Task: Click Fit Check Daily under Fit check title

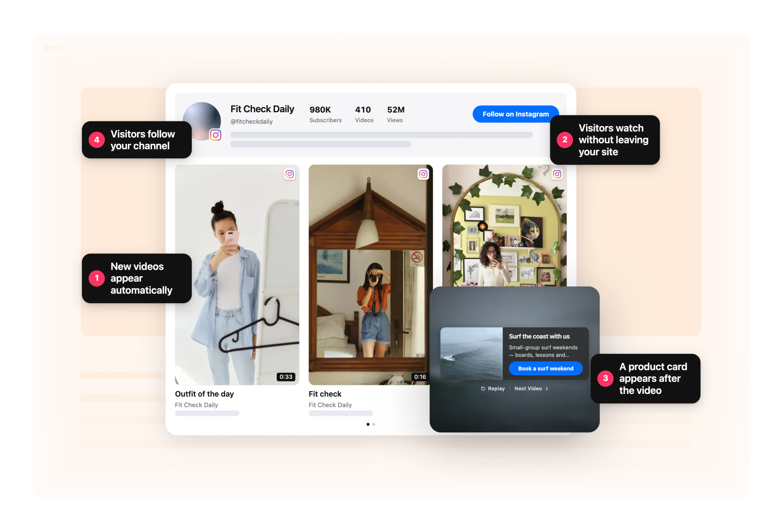Action: click(x=330, y=405)
